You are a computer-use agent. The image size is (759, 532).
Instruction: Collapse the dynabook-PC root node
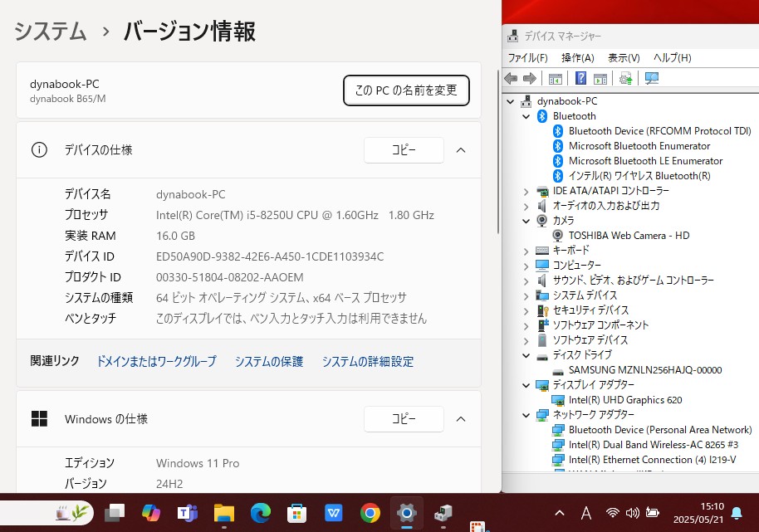click(510, 101)
